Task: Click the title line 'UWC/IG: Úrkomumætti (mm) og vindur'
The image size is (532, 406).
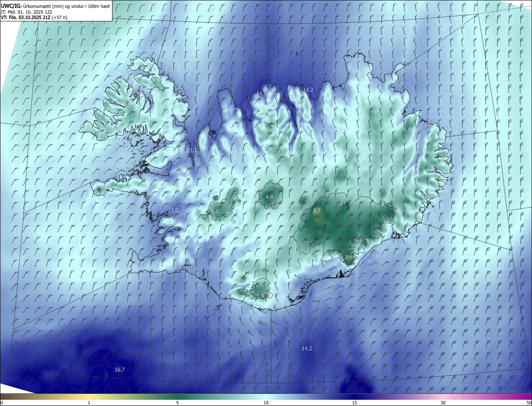Action: pos(55,6)
